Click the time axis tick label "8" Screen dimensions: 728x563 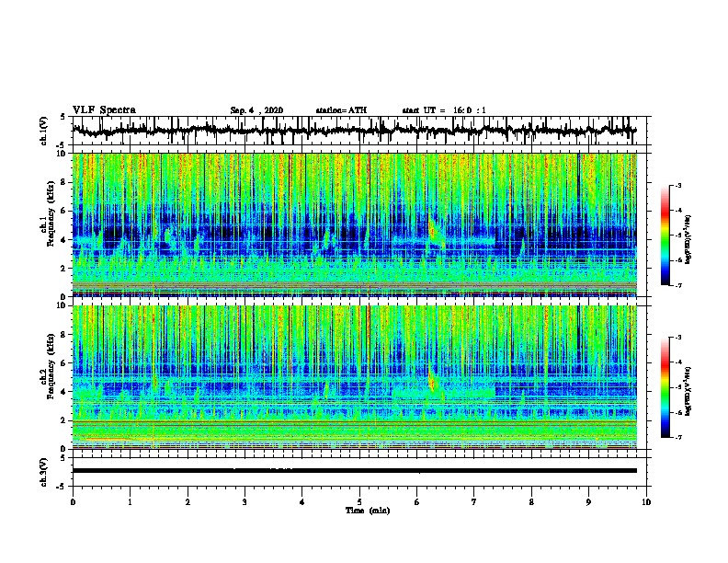[531, 501]
